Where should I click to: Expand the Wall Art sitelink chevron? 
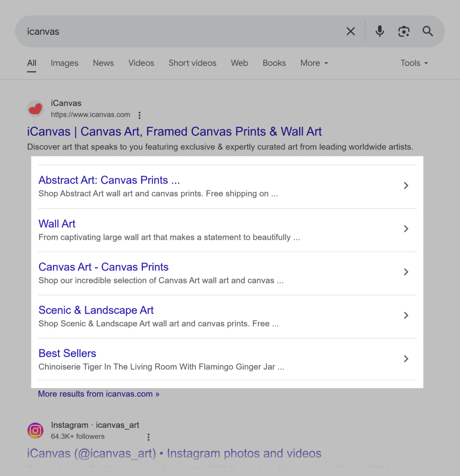click(406, 229)
